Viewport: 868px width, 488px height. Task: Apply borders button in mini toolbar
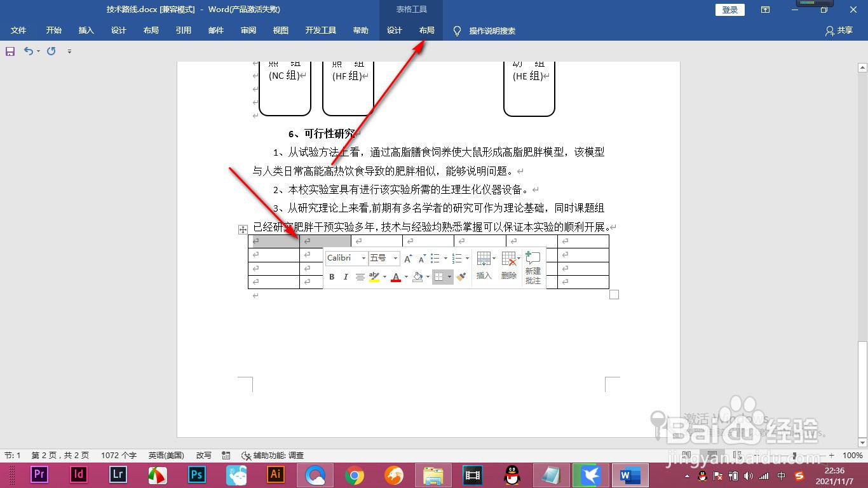click(x=439, y=277)
